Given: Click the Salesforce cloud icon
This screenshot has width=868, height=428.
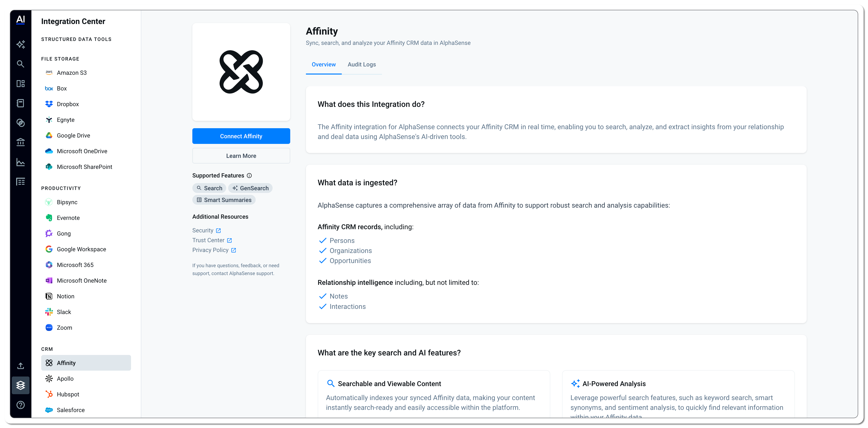Looking at the screenshot, I should point(49,410).
